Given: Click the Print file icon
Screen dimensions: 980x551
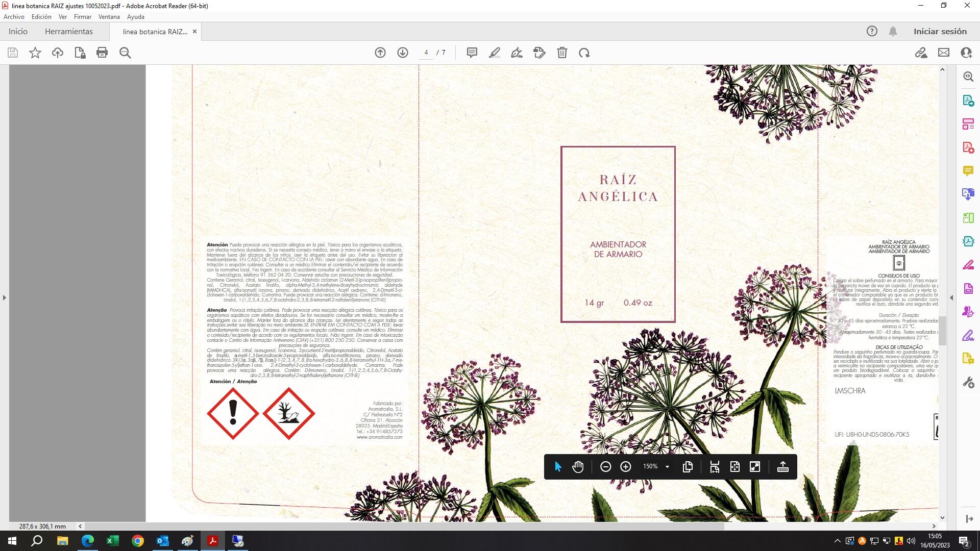Looking at the screenshot, I should click(102, 53).
